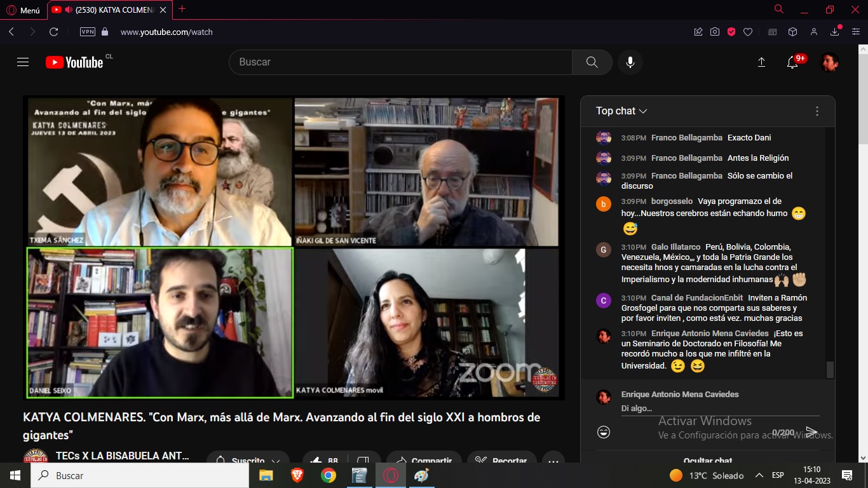Open the Create upload icon
The height and width of the screenshot is (488, 868).
point(761,62)
